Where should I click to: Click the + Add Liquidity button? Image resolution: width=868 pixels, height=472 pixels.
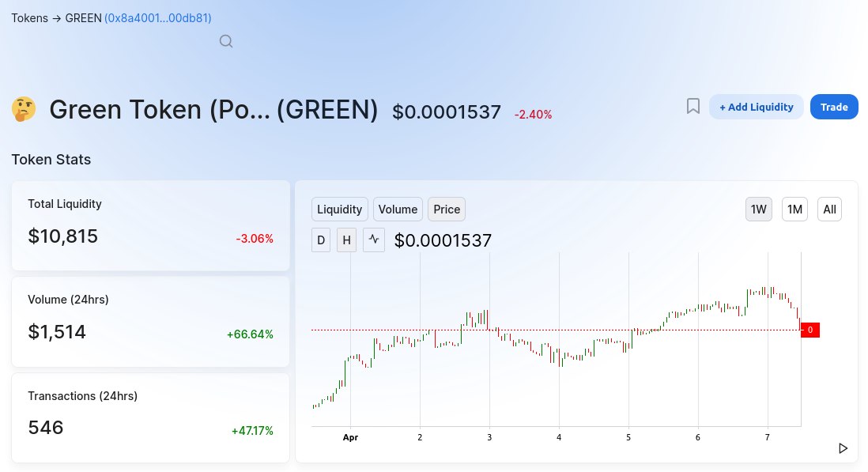(x=757, y=107)
